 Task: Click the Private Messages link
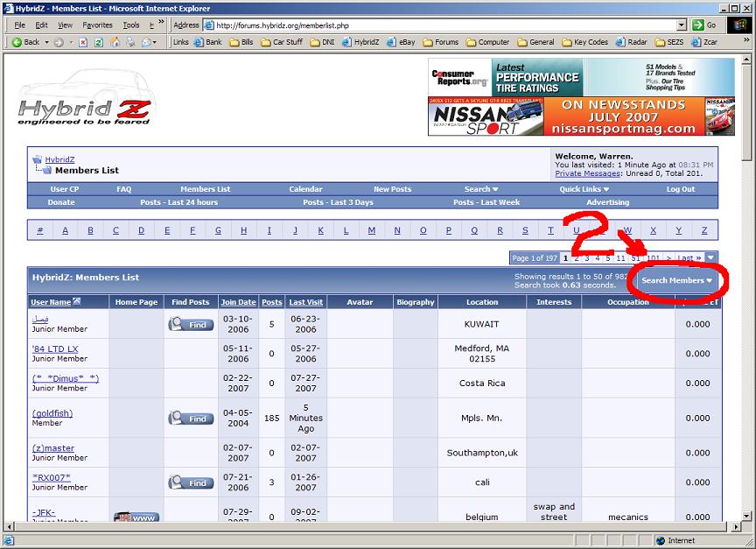[x=585, y=173]
